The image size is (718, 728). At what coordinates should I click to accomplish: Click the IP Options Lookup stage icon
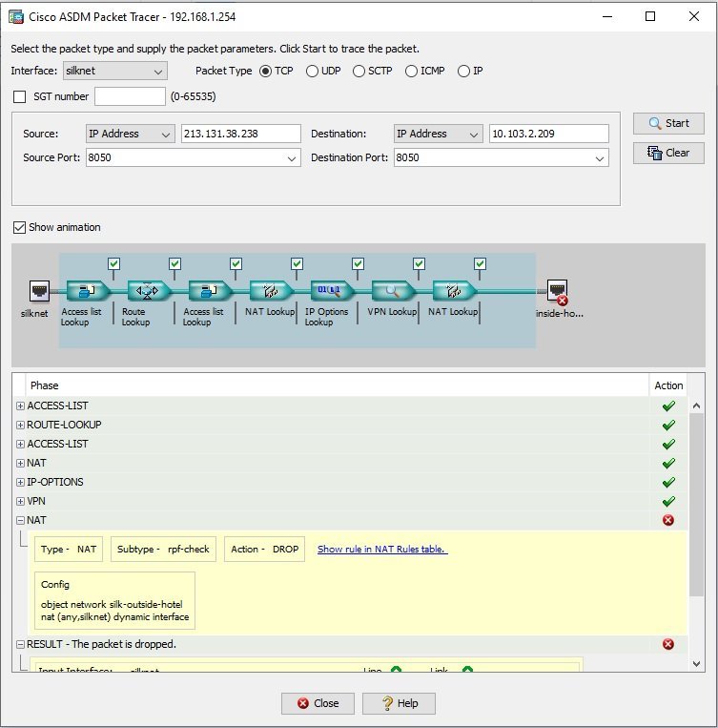[333, 291]
